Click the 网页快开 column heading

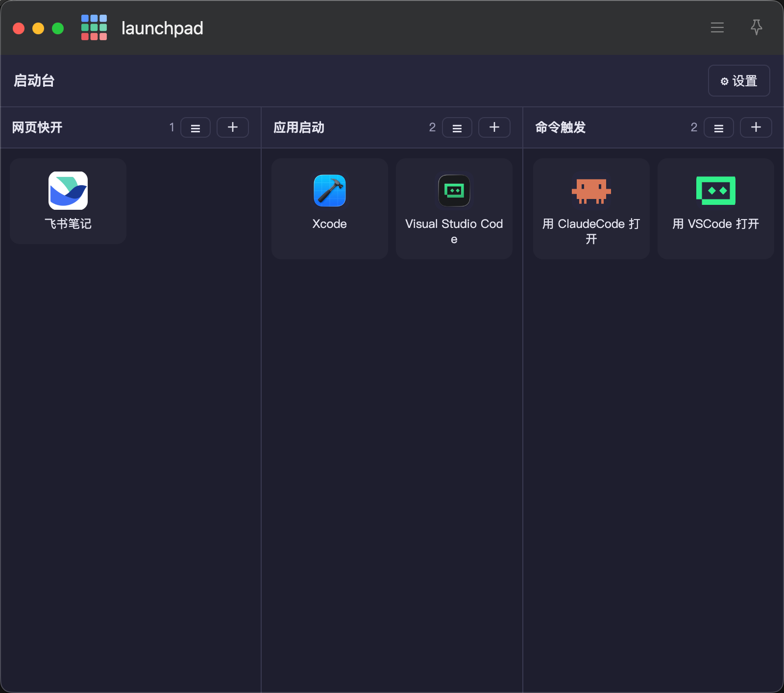[x=37, y=127]
